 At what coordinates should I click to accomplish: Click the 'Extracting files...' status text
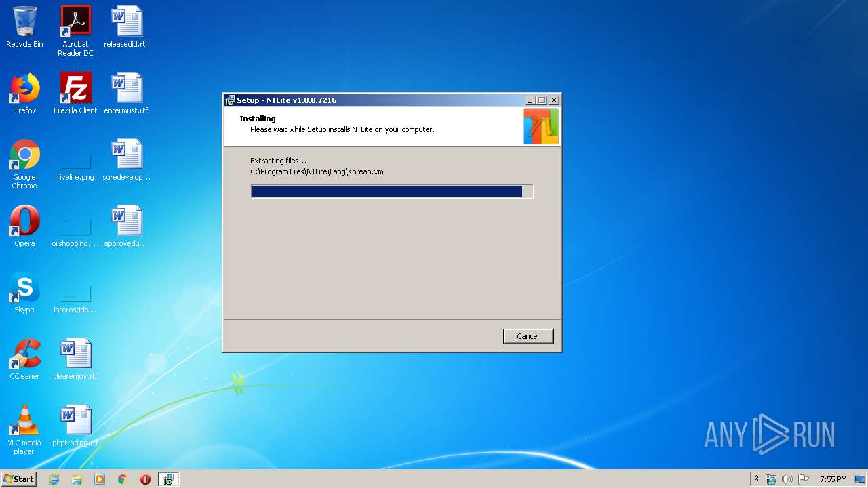pos(278,161)
